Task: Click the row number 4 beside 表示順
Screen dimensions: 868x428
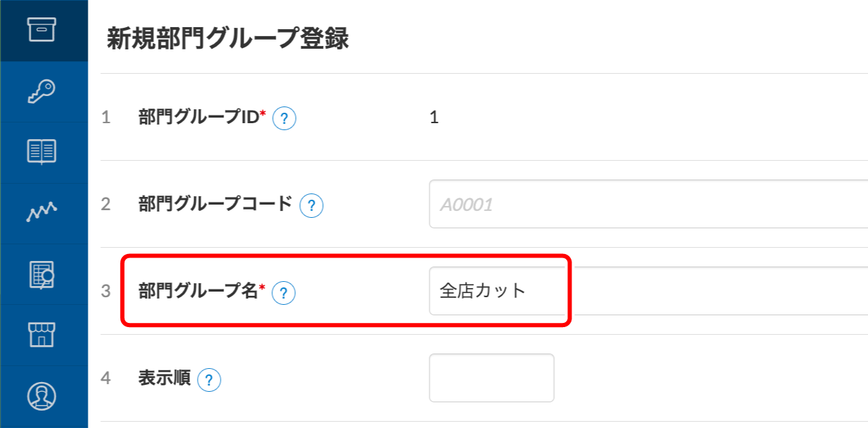Action: (x=104, y=379)
